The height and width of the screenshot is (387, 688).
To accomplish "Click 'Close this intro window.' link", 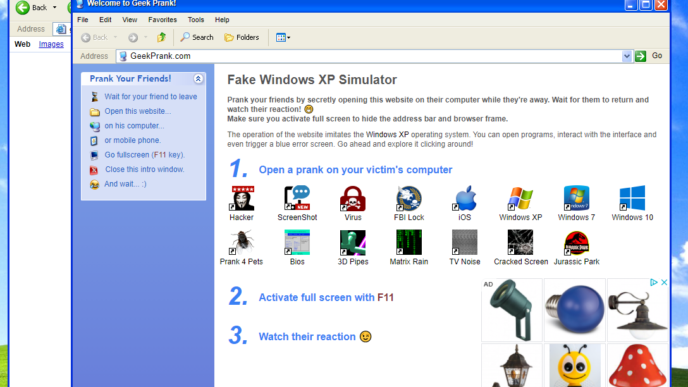I will 144,169.
